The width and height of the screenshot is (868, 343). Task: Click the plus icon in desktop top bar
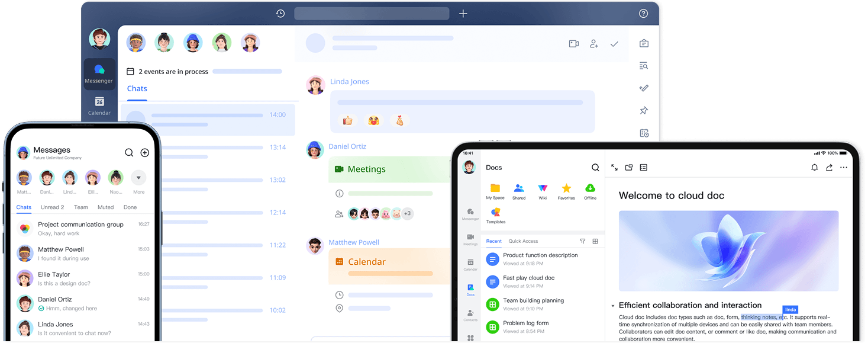(x=463, y=14)
